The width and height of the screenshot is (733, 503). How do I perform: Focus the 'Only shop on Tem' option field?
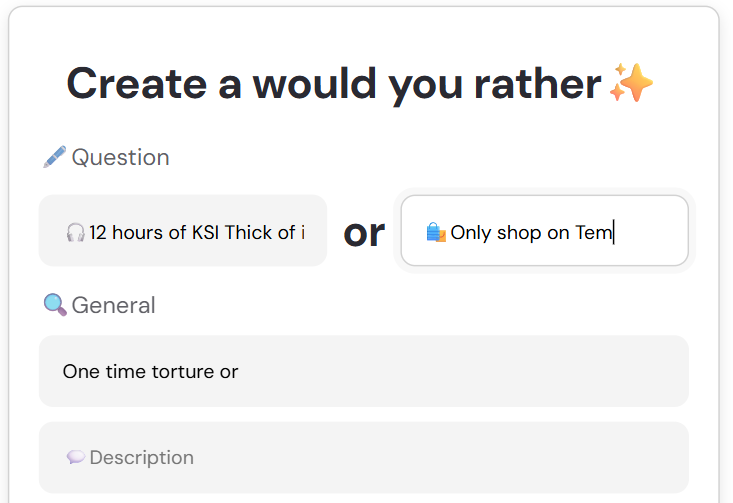[x=545, y=230]
